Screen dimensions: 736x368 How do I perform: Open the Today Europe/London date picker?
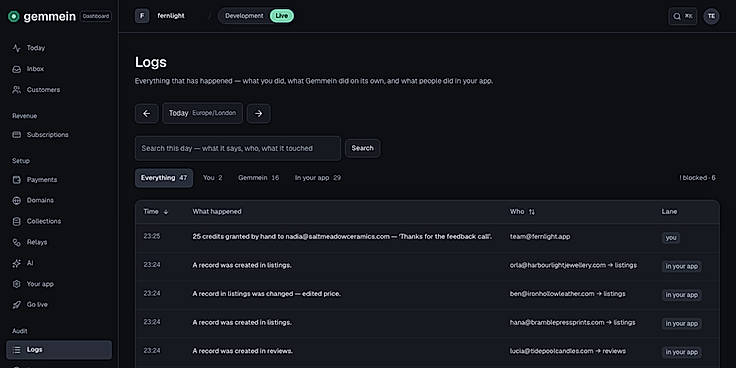click(203, 114)
